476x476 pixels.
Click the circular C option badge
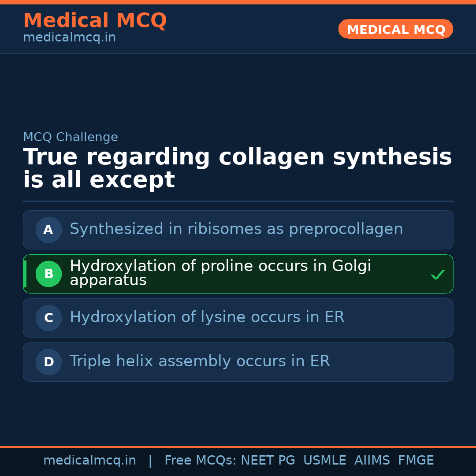(48, 318)
